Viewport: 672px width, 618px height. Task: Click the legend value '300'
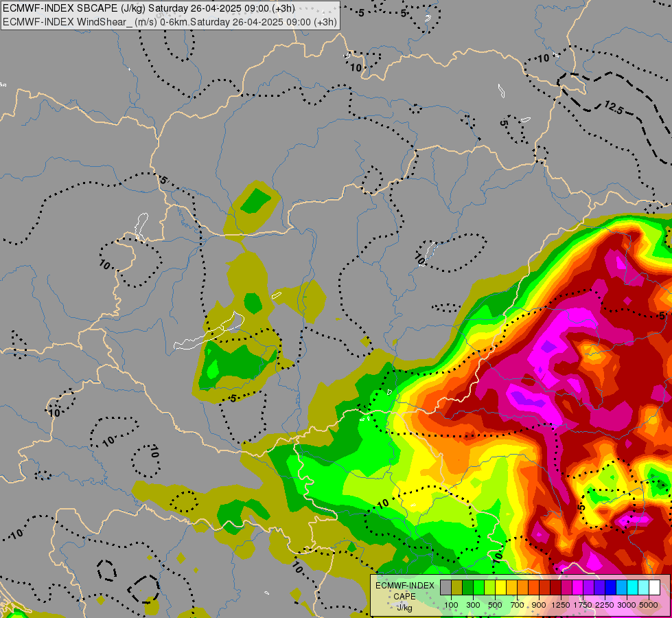(x=473, y=605)
